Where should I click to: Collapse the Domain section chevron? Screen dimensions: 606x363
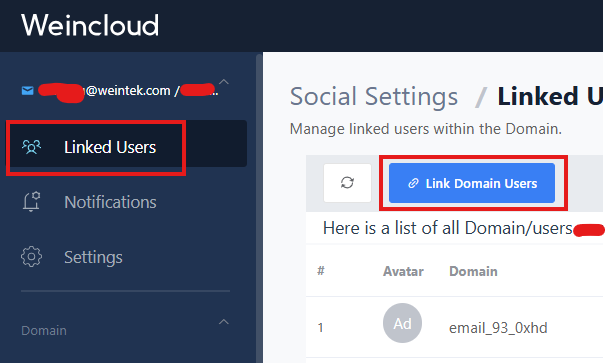point(224,322)
